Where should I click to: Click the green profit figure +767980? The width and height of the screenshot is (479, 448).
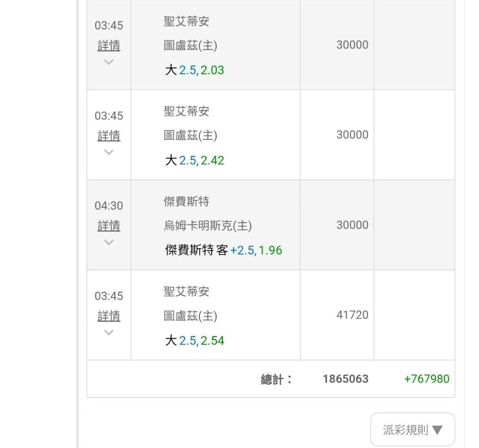[426, 379]
